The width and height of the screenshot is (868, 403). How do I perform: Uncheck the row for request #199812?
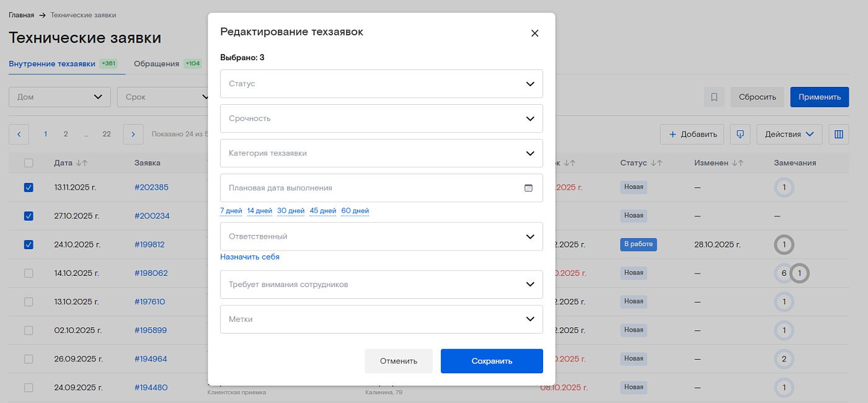click(x=29, y=244)
